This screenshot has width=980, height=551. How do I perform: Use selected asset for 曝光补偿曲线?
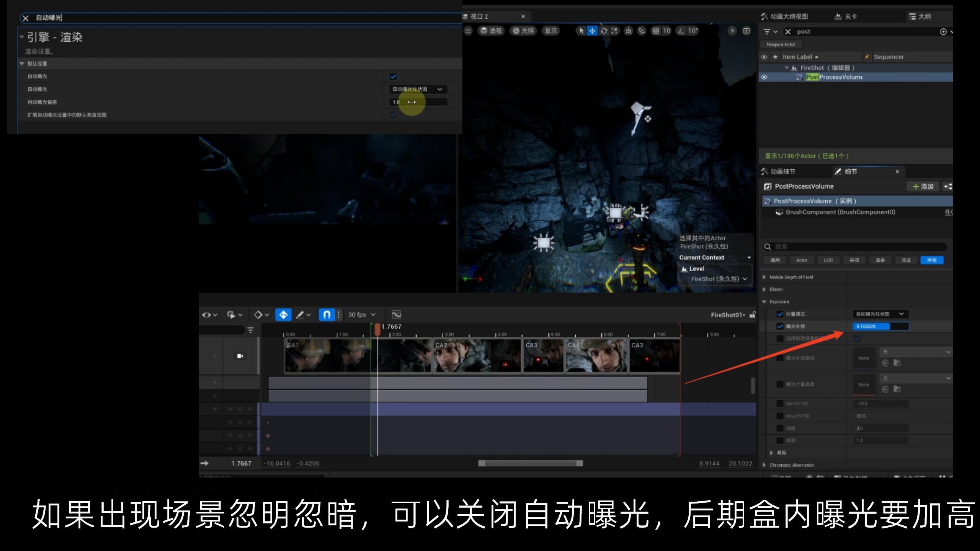point(885,363)
